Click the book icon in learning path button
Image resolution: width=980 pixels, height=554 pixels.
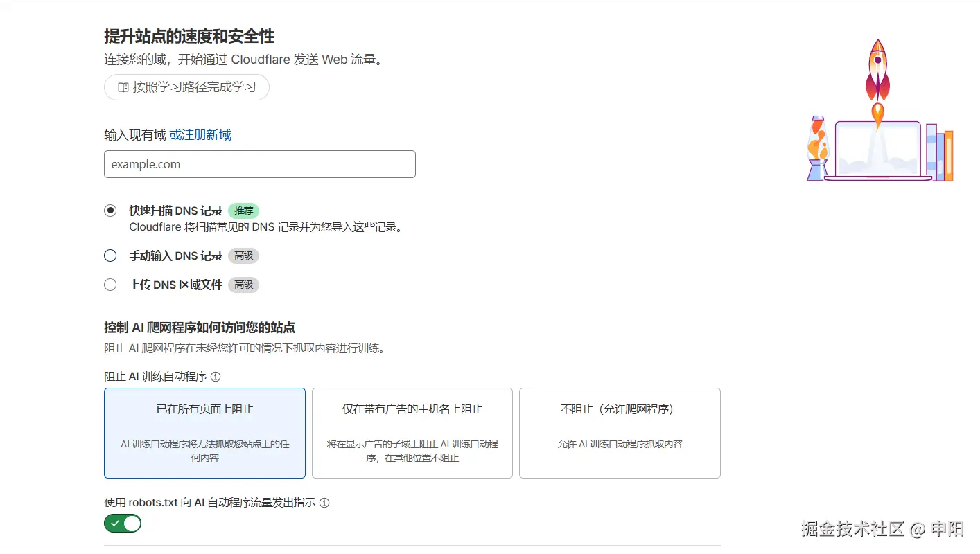123,88
